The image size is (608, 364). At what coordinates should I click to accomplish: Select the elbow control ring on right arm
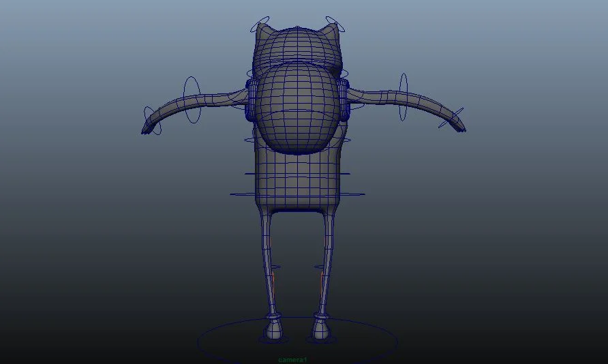(404, 97)
